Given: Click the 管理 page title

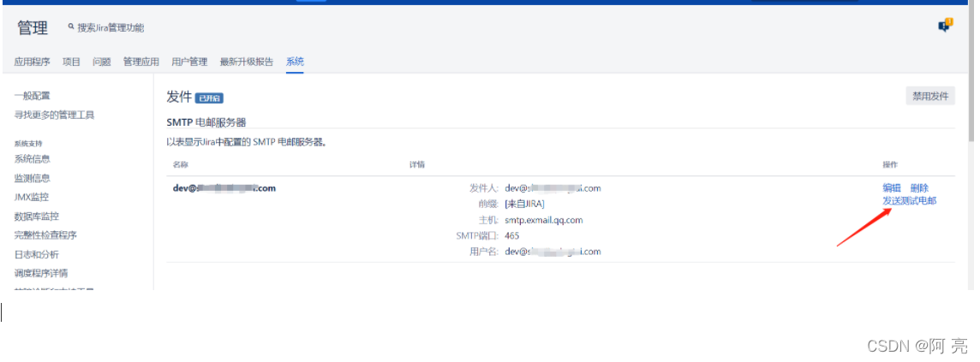Looking at the screenshot, I should tap(32, 27).
